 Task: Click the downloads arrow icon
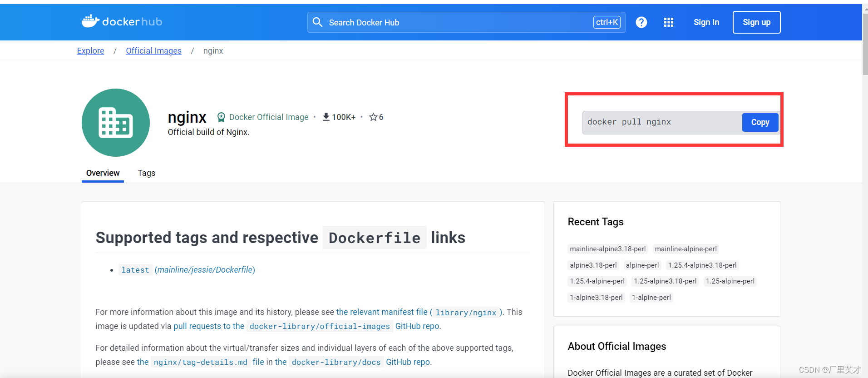(x=326, y=117)
